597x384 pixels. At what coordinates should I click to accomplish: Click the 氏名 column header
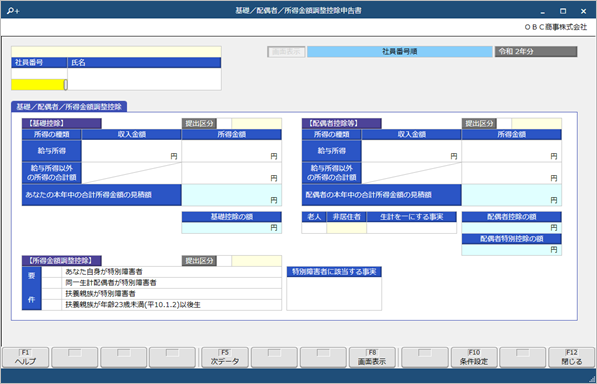tap(144, 63)
